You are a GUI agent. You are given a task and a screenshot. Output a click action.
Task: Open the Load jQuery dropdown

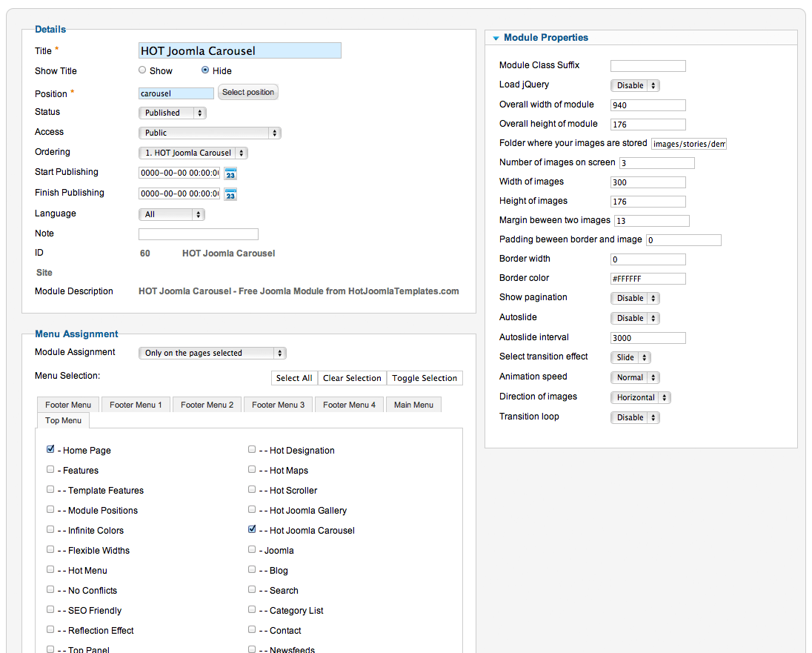click(636, 85)
